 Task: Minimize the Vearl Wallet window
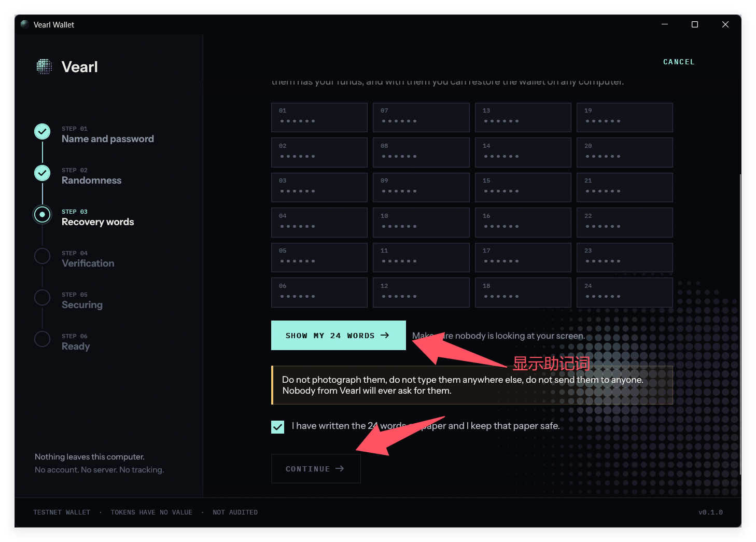[x=665, y=24]
